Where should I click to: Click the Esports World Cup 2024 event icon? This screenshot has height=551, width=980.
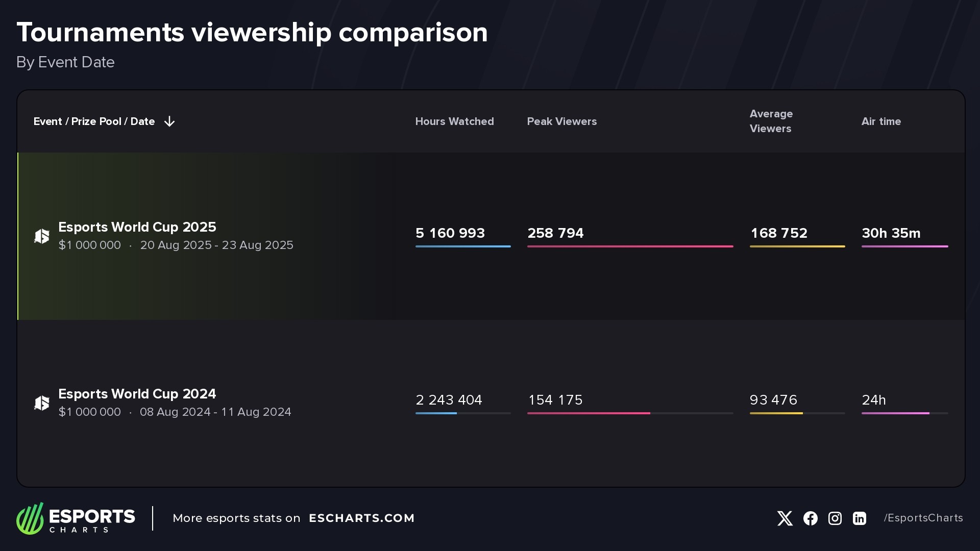[x=42, y=403]
